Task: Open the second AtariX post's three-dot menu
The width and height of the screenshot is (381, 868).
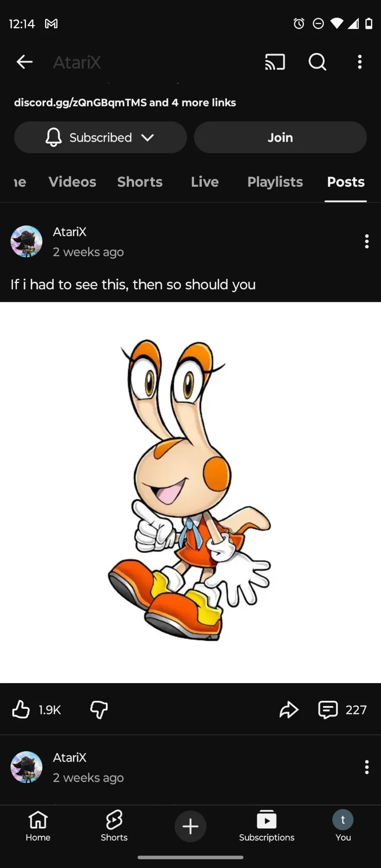Action: (x=367, y=767)
